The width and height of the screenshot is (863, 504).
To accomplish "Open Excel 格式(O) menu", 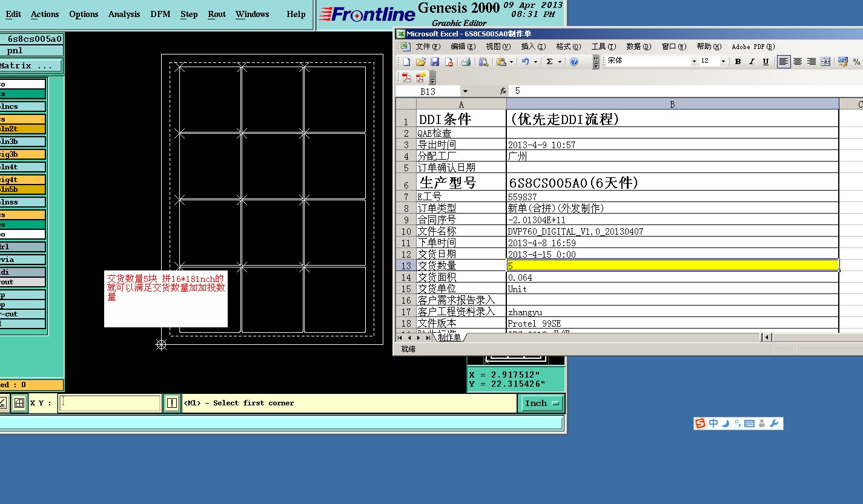I will [568, 47].
